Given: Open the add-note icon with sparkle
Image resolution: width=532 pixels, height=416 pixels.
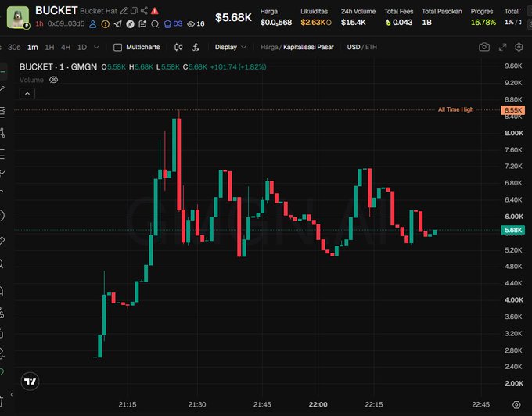Looking at the screenshot, I should tap(142, 23).
